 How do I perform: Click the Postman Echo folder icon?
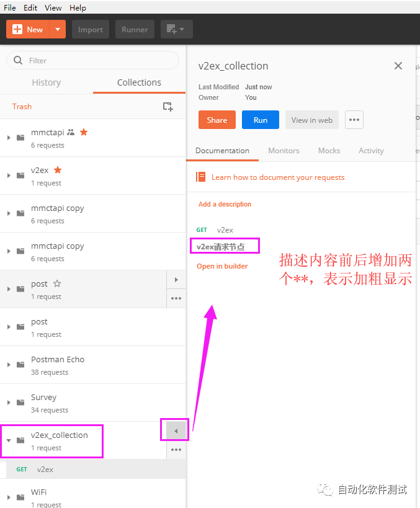point(20,365)
